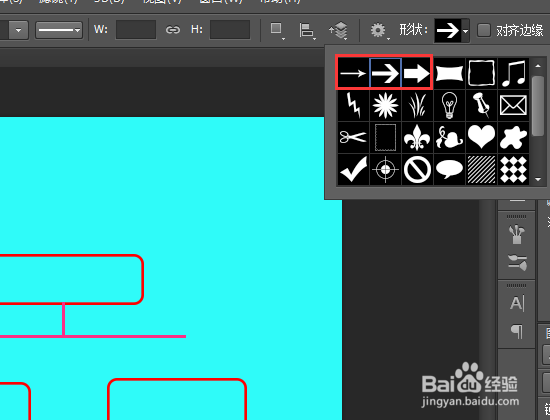The image size is (550, 420).
Task: Select the medium arrow custom shape
Action: tap(385, 73)
